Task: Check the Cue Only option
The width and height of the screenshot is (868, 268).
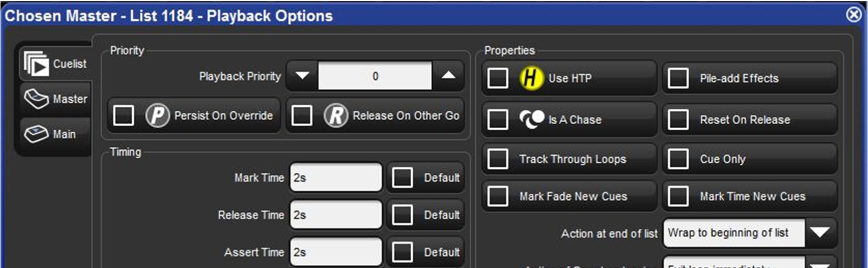Action: point(678,159)
